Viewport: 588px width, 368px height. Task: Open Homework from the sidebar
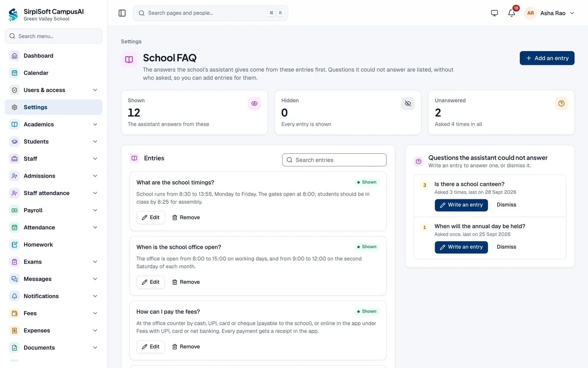point(54,245)
